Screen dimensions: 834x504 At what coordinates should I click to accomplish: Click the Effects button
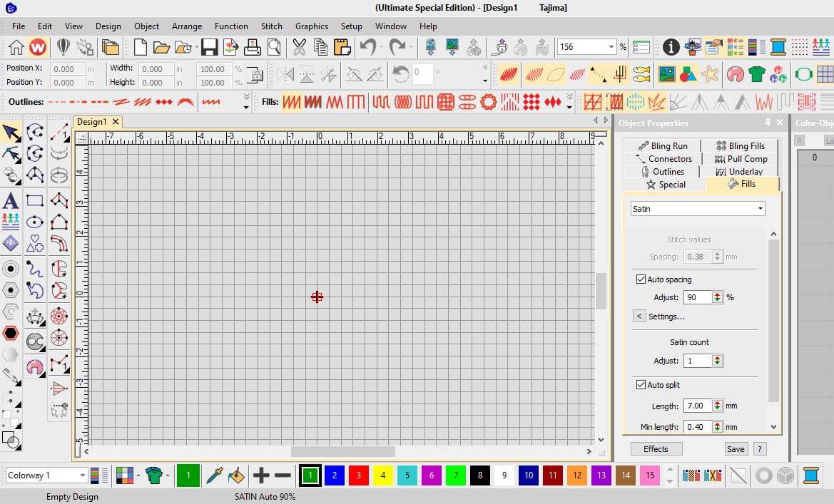pyautogui.click(x=656, y=448)
